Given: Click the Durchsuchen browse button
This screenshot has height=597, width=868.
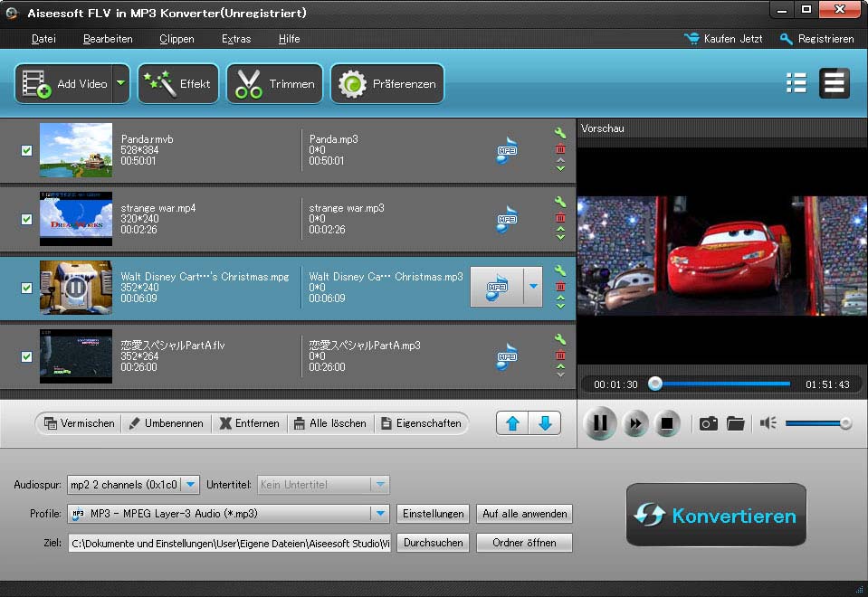Looking at the screenshot, I should pos(433,543).
